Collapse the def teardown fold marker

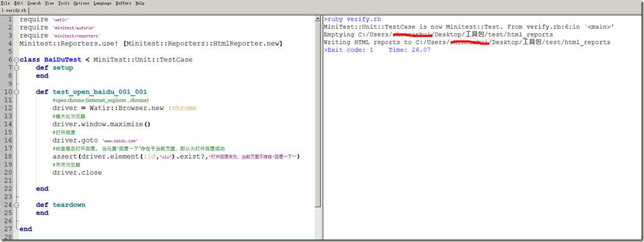click(16, 205)
